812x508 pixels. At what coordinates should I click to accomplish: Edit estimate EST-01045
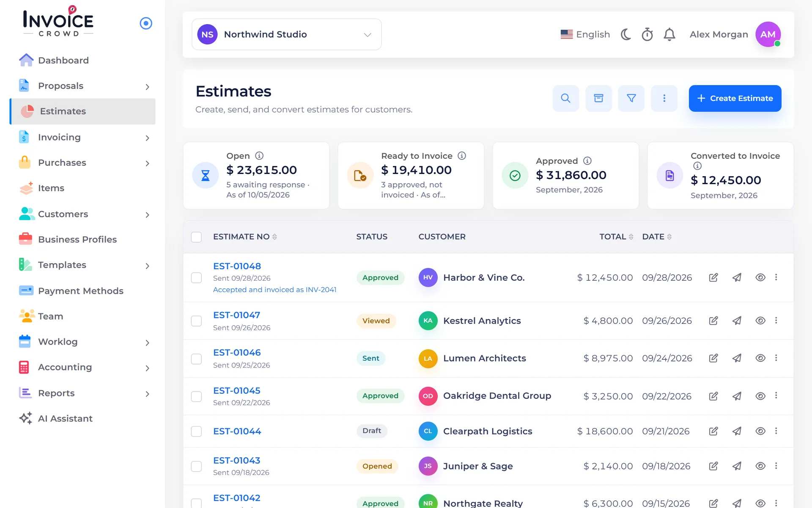[713, 396]
